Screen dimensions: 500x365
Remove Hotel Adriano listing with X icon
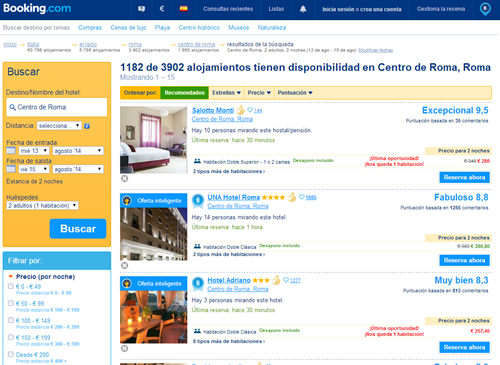(x=124, y=348)
